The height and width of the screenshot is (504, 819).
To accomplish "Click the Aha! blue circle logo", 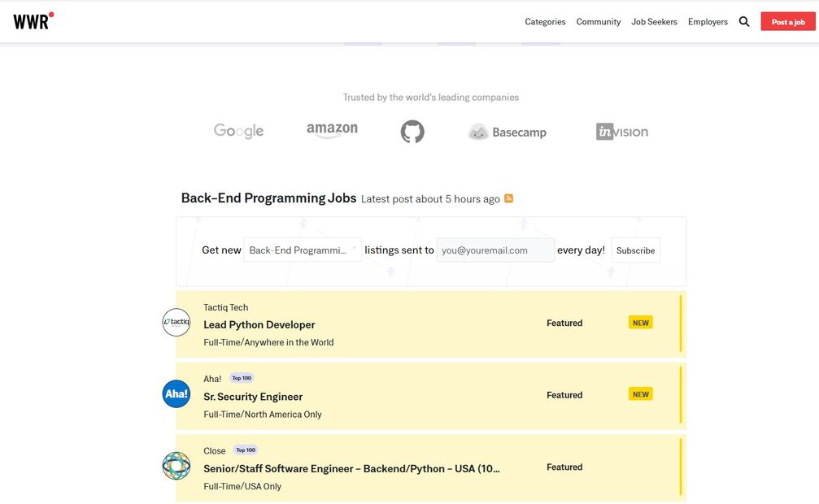I will point(176,394).
